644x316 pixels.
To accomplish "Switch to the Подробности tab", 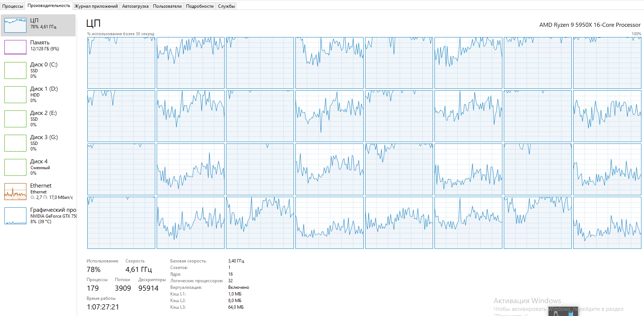I will point(200,6).
